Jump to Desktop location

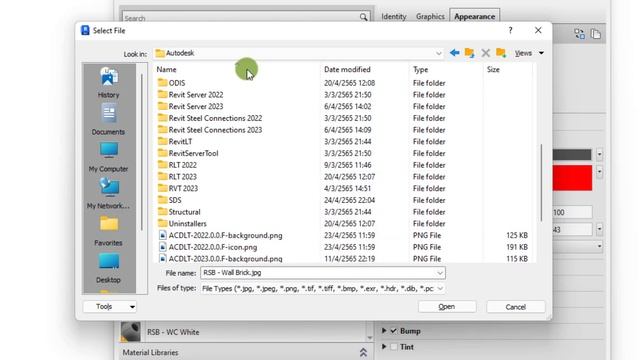click(108, 269)
